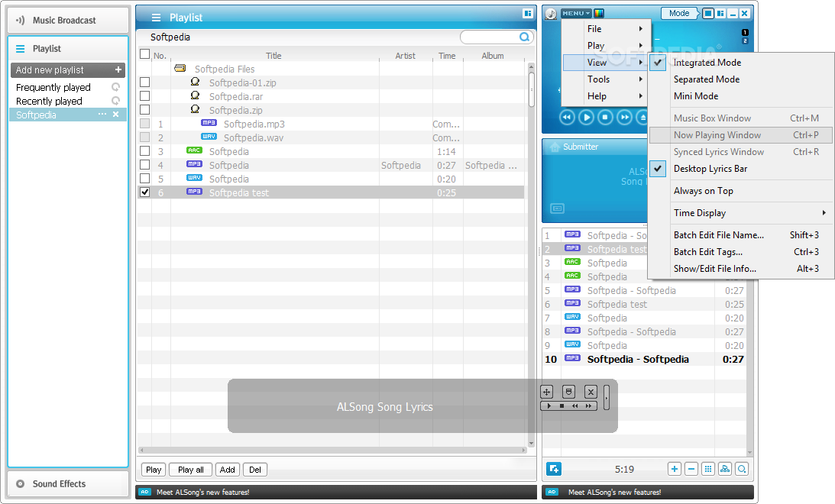Open the color skin rainbow icon
The height and width of the screenshot is (504, 835).
pyautogui.click(x=599, y=13)
